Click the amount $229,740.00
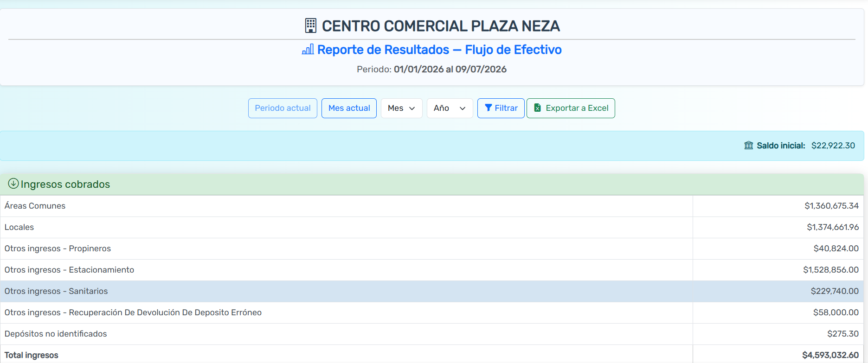The width and height of the screenshot is (868, 363). [x=835, y=291]
